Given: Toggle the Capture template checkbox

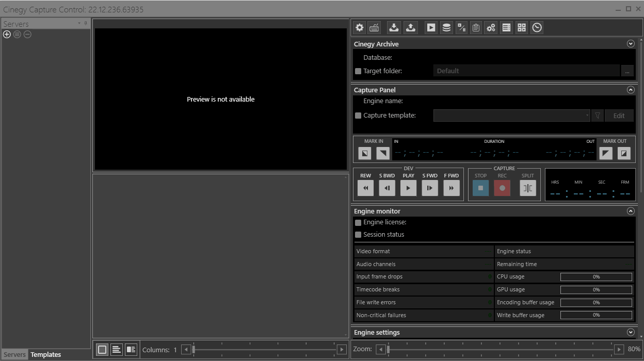Looking at the screenshot, I should tap(358, 116).
